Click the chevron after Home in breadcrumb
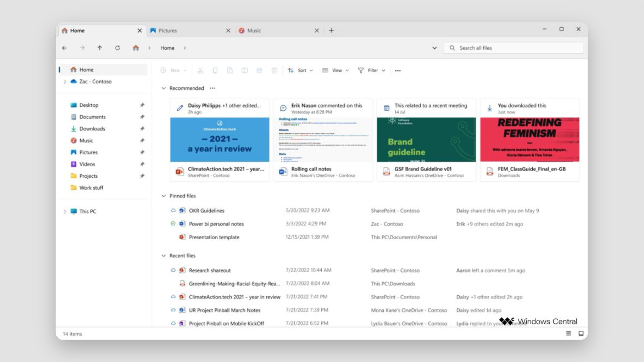The width and height of the screenshot is (644, 362). coord(184,48)
